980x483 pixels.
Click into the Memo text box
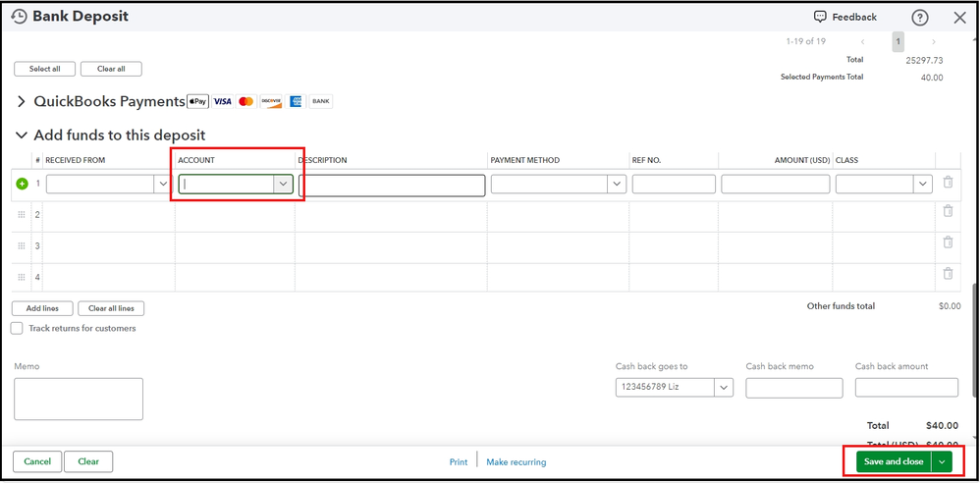(79, 399)
